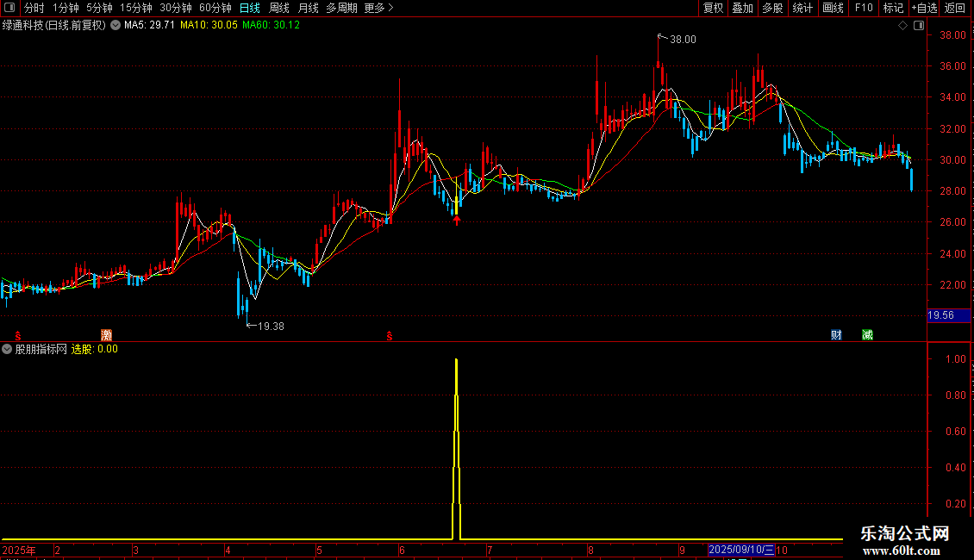Click the MA60: 30.12 label
Screen dimensions: 974x560
pyautogui.click(x=271, y=26)
